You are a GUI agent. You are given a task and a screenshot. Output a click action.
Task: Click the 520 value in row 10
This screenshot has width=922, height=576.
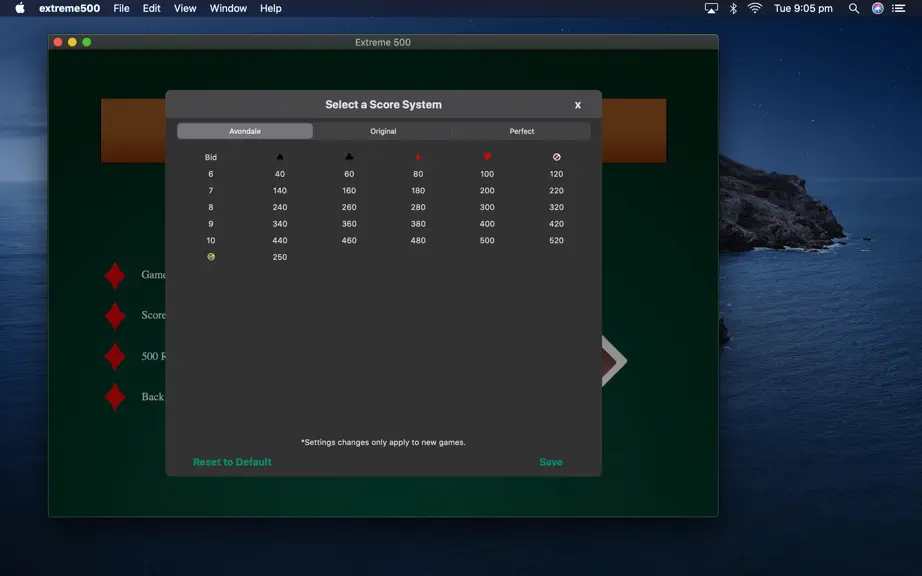pyautogui.click(x=556, y=240)
